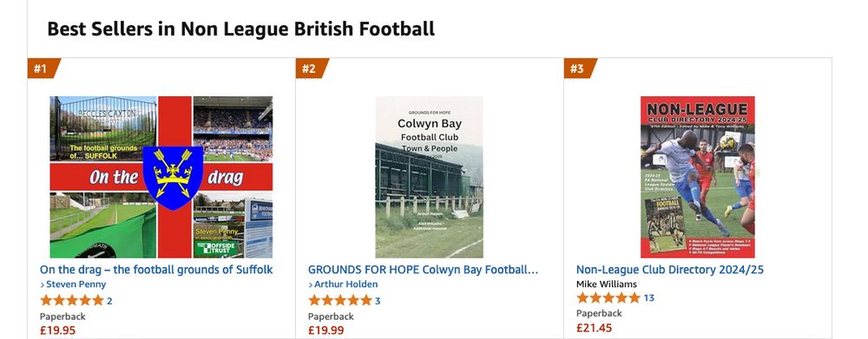This screenshot has height=339, width=868.
Task: Open GROUNDS FOR HOPE Colwyn Bay title link
Action: click(423, 270)
